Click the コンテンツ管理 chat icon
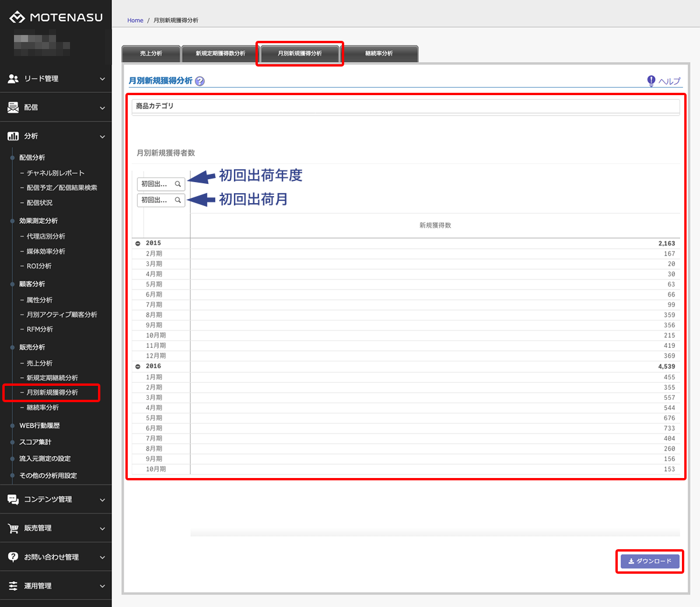 pyautogui.click(x=13, y=500)
